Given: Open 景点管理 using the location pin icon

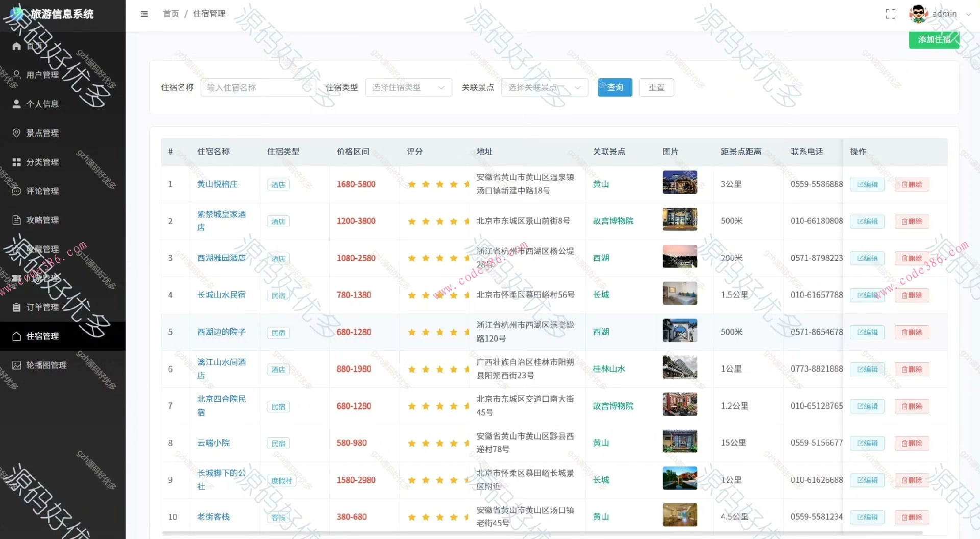Looking at the screenshot, I should pos(17,133).
